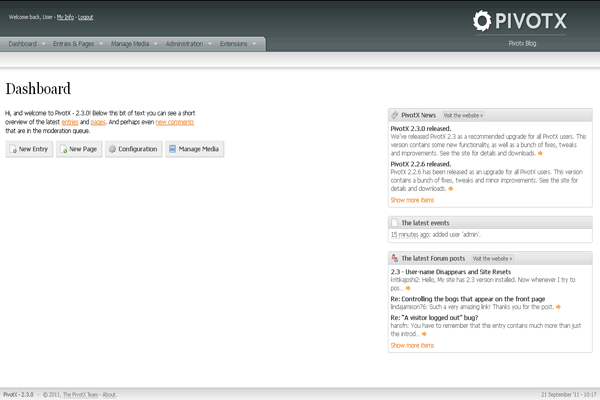Click the Configuration button
Image resolution: width=600 pixels, height=400 pixels.
click(134, 149)
